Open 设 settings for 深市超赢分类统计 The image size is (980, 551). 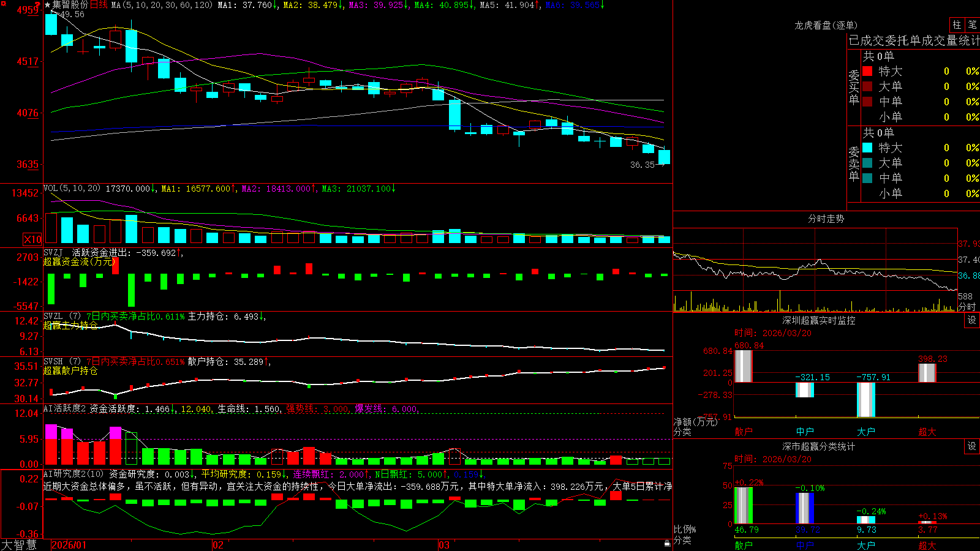coord(972,446)
